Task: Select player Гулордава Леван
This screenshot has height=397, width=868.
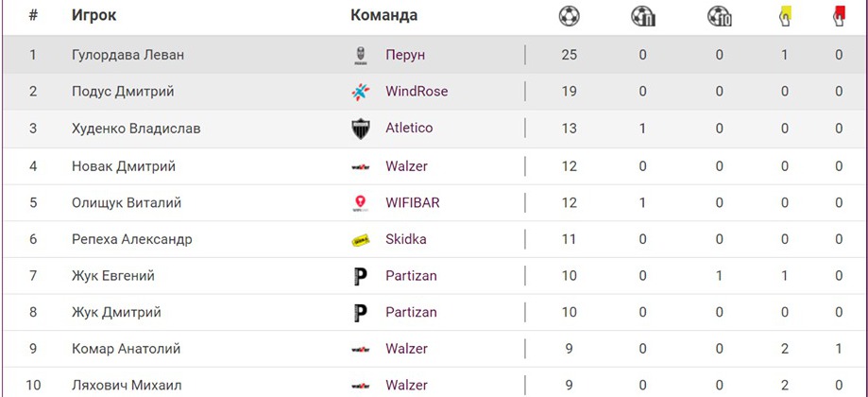Action: (x=128, y=55)
